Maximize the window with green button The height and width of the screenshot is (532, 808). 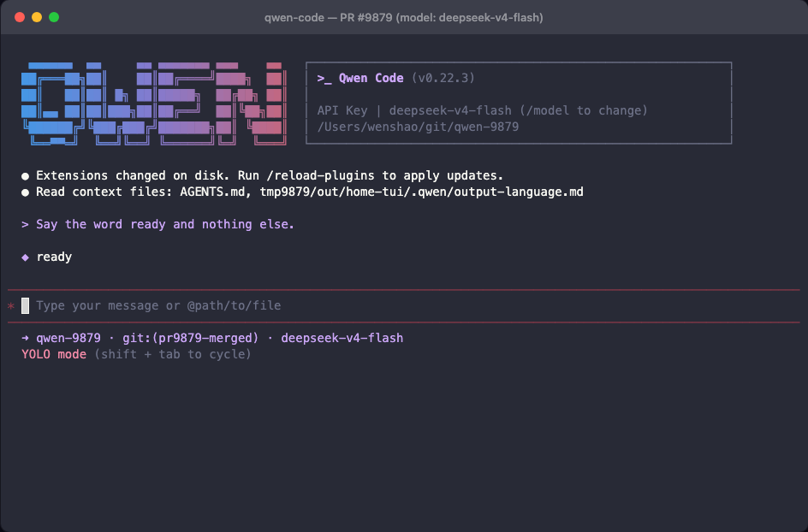[54, 17]
